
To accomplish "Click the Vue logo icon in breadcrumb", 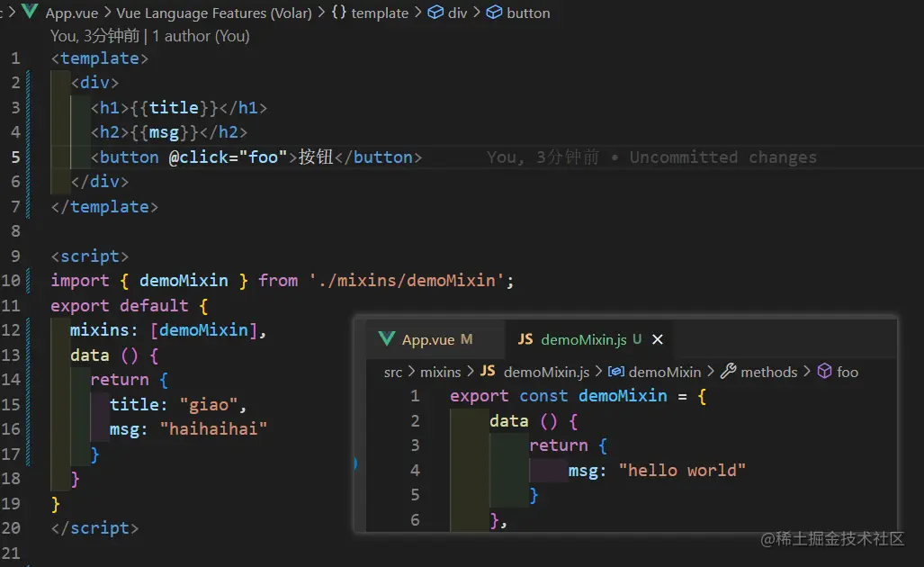I will click(x=30, y=11).
